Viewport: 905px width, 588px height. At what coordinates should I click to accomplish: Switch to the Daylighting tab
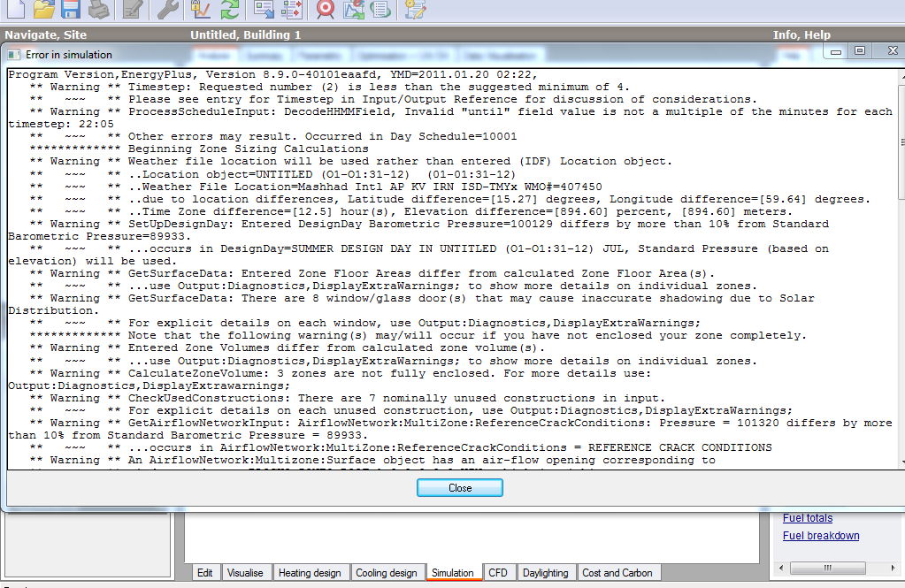click(546, 572)
